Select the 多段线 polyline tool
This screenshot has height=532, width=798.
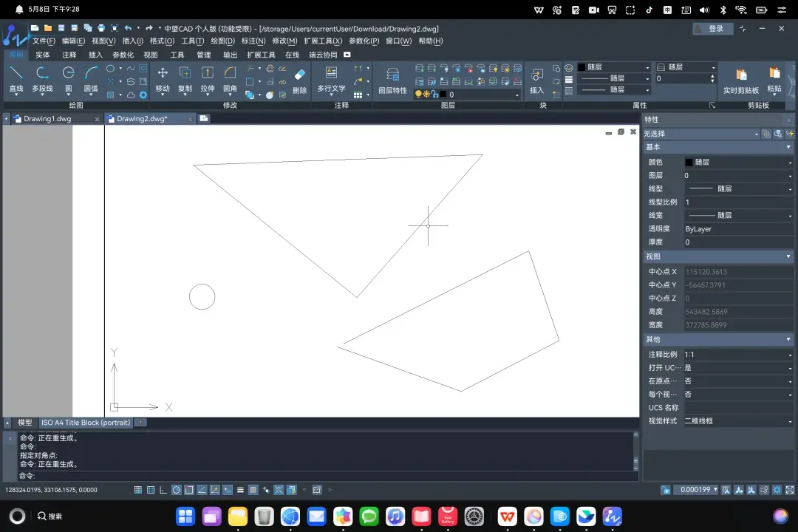[42, 79]
